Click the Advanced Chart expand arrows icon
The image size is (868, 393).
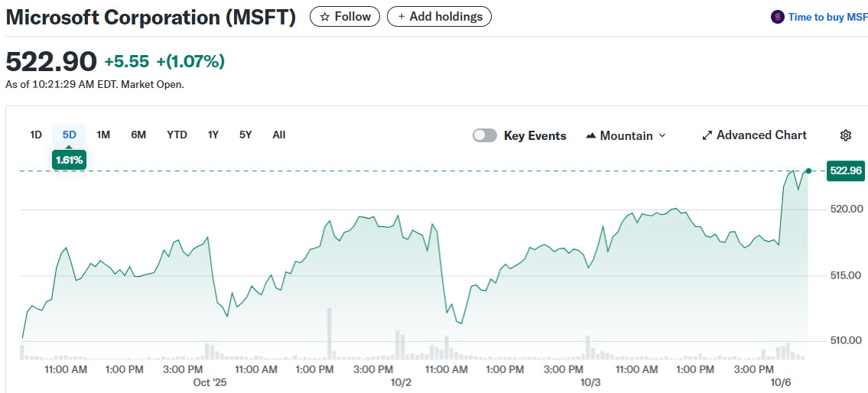pos(707,135)
